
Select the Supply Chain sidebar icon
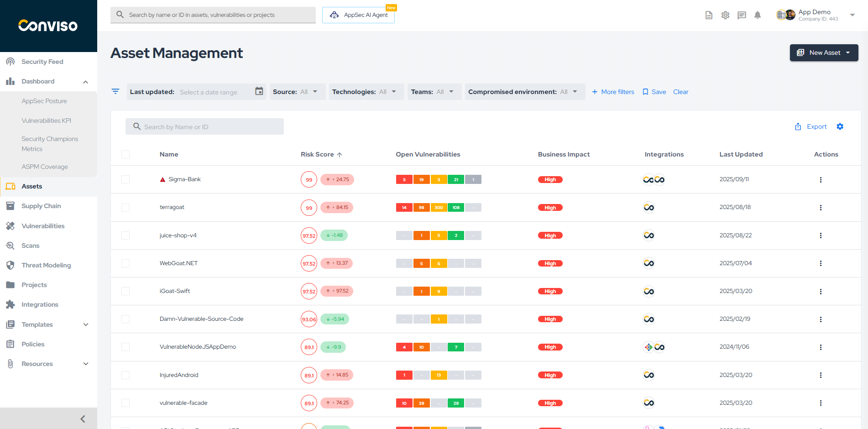point(10,206)
